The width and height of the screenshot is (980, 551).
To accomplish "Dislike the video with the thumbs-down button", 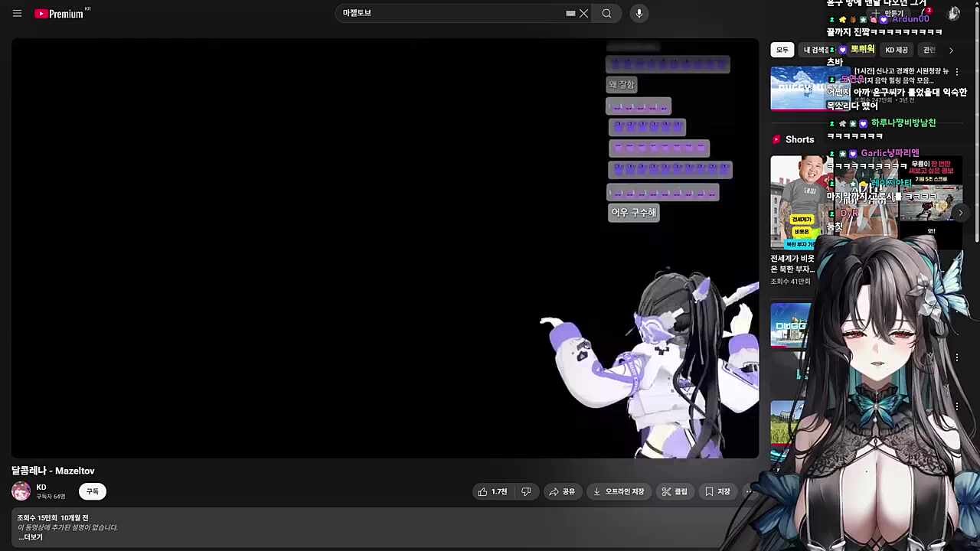I will tap(526, 491).
